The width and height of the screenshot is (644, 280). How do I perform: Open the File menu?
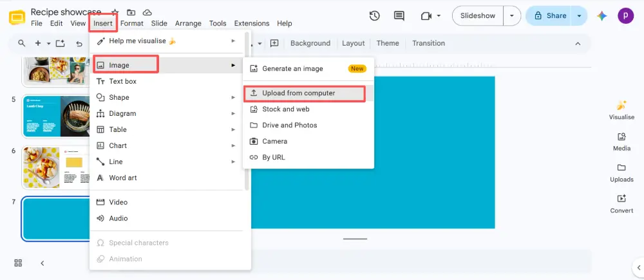pyautogui.click(x=37, y=23)
